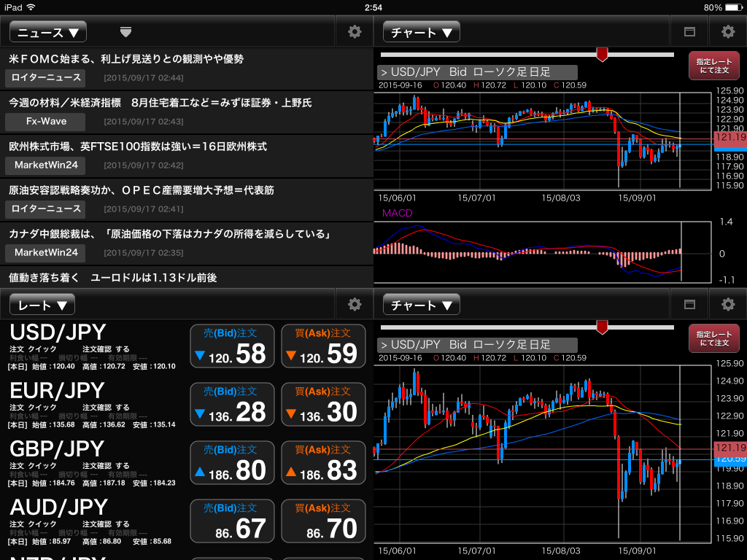
Task: Expand the upper USD/JPY Bid chart selector
Action: [477, 72]
